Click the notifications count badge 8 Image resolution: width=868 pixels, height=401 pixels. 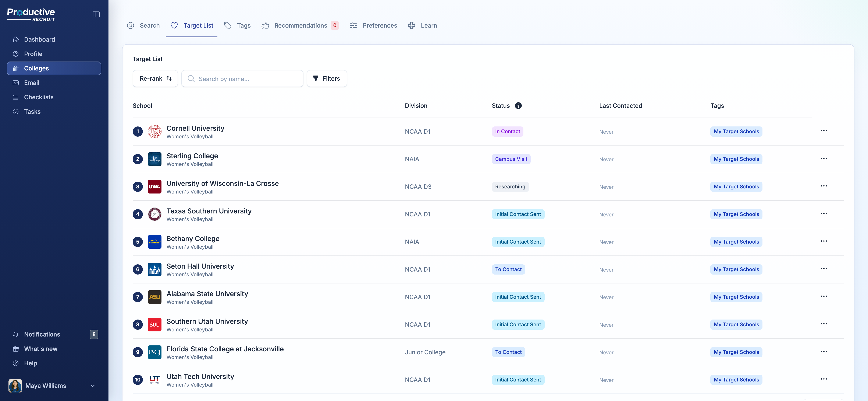click(94, 334)
